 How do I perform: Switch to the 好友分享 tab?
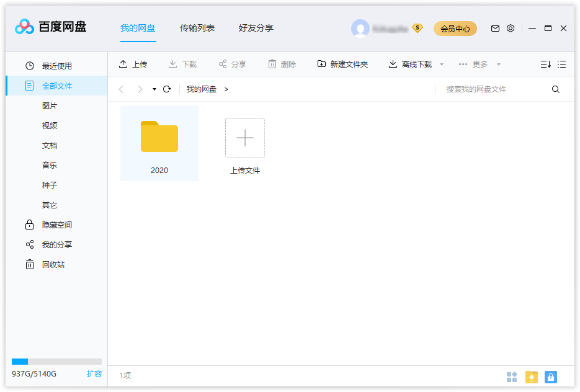(x=256, y=28)
